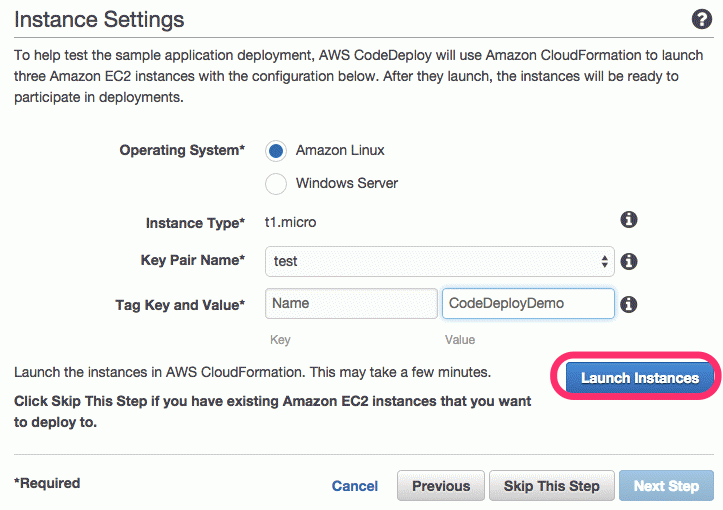
Task: Select Amazon Linux operating system
Action: point(276,151)
